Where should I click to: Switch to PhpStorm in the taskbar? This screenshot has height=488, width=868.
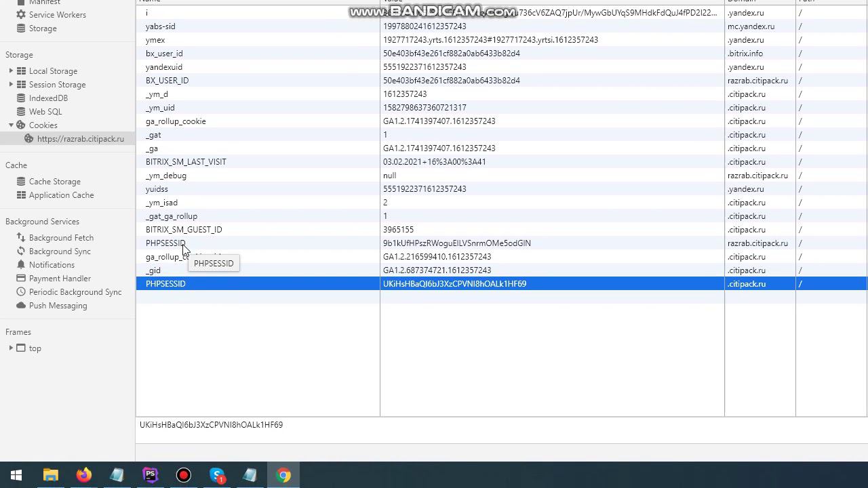[x=150, y=475]
